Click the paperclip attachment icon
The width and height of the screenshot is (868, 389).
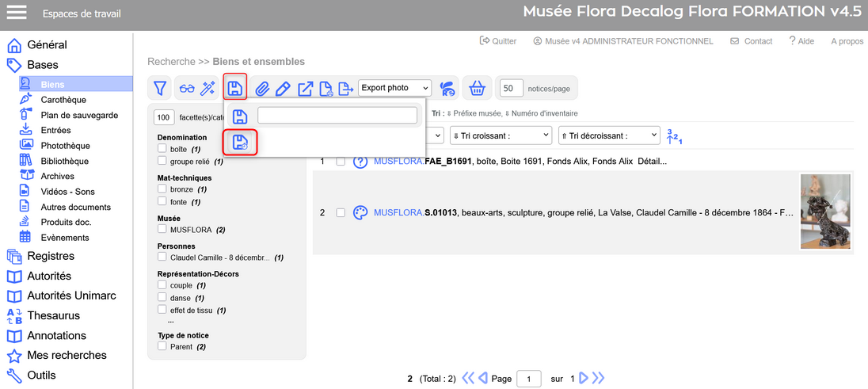[x=262, y=88]
